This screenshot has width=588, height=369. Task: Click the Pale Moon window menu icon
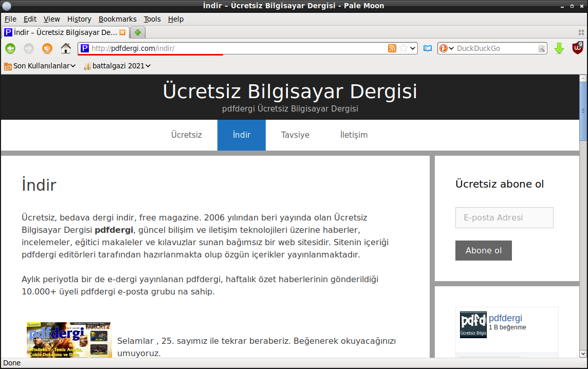point(7,6)
